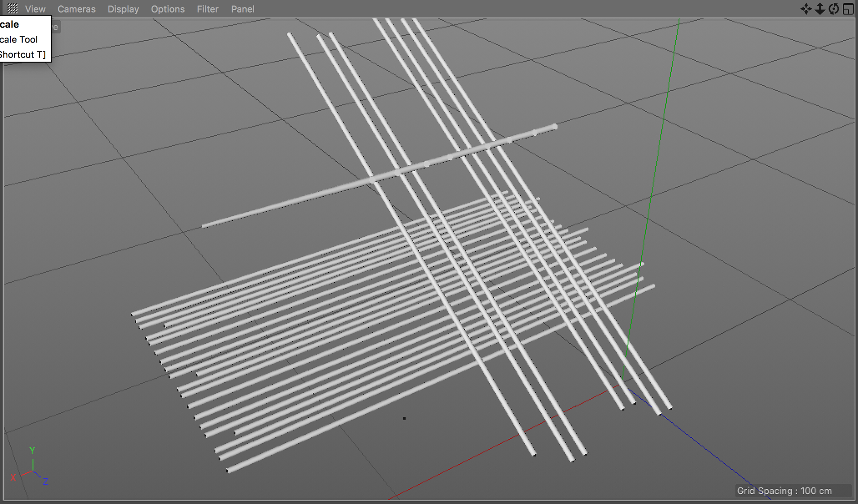Image resolution: width=858 pixels, height=504 pixels.
Task: Open the Cameras menu
Action: click(76, 9)
